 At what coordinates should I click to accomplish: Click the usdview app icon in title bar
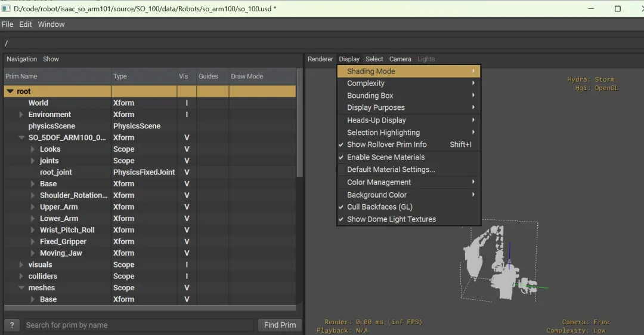(6, 8)
